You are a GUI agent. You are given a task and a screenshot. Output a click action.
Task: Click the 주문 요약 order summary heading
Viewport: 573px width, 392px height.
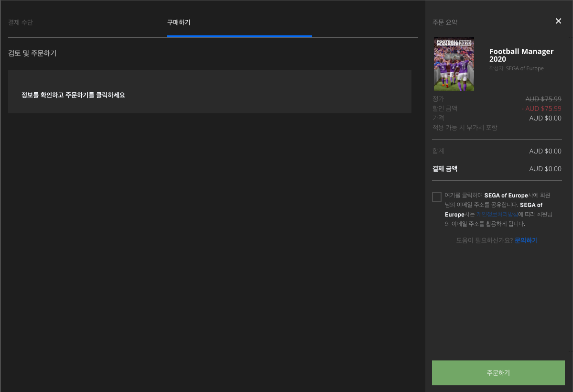445,22
